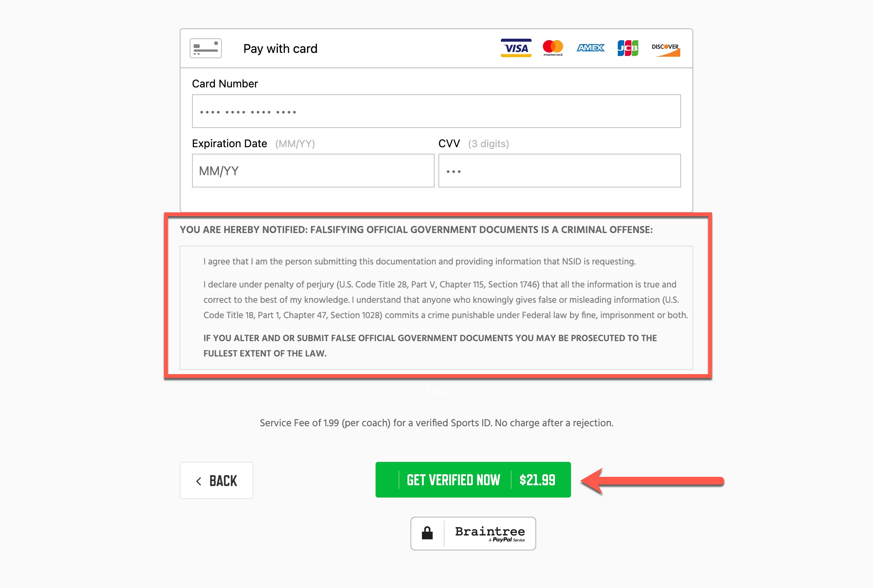
Task: Click the red arrow pointing at the button
Action: 651,480
